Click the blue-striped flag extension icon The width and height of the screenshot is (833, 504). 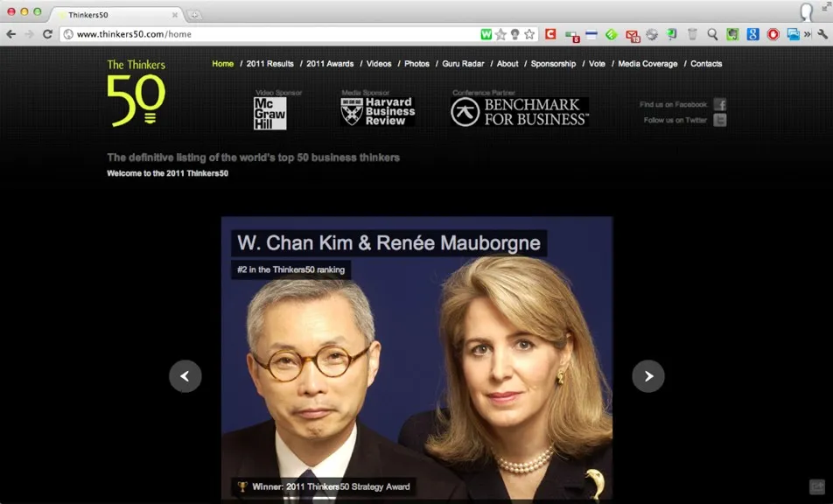(x=591, y=34)
